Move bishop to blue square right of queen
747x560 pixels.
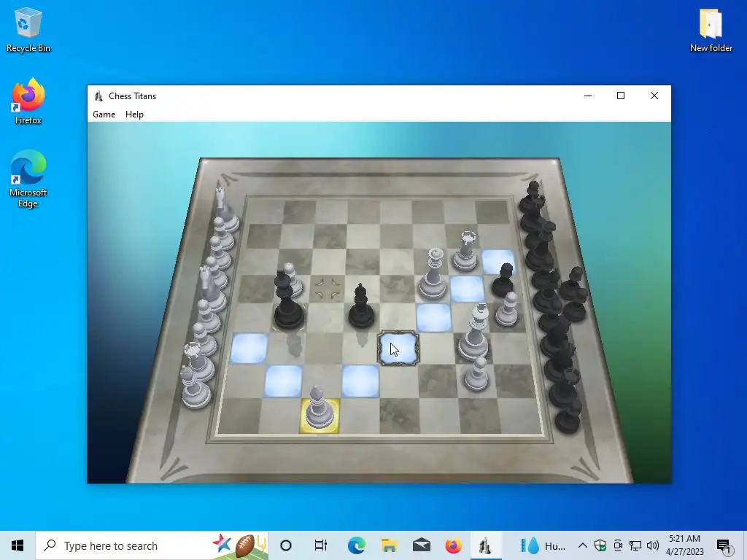(467, 289)
